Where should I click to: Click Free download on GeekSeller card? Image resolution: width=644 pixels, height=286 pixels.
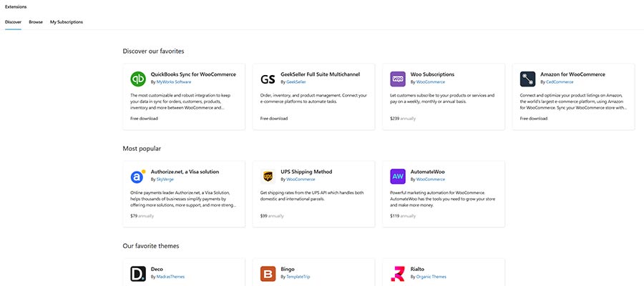[274, 119]
